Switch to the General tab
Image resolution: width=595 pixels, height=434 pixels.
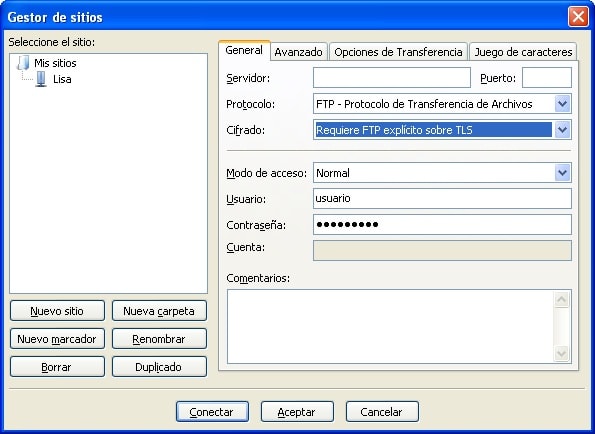[244, 50]
